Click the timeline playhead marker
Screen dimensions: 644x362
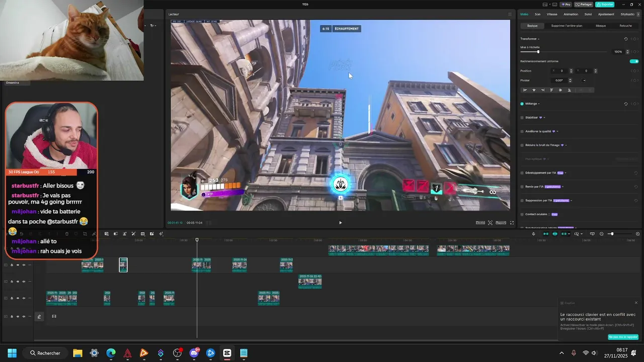[x=197, y=240]
